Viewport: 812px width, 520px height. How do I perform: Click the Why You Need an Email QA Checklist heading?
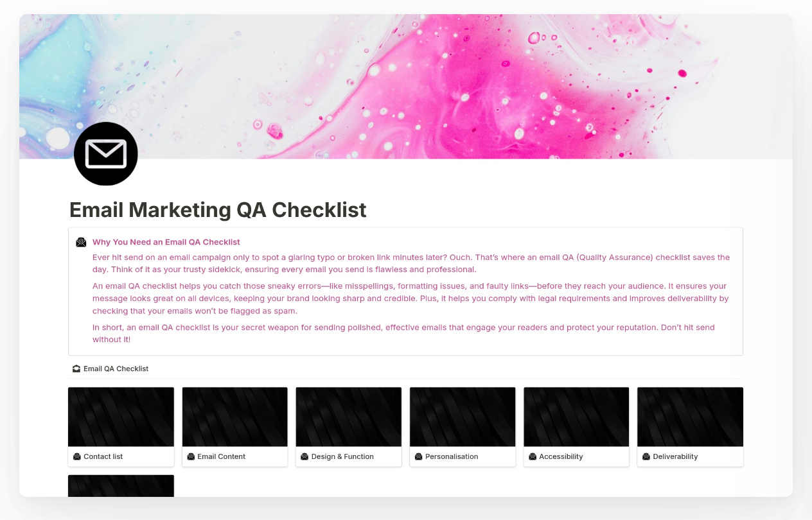point(166,242)
